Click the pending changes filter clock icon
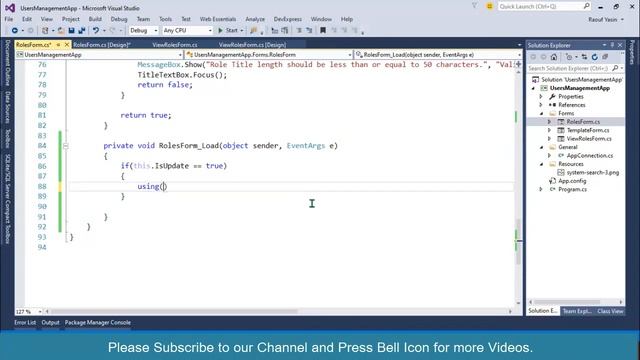The width and height of the screenshot is (640, 360). coord(569,57)
